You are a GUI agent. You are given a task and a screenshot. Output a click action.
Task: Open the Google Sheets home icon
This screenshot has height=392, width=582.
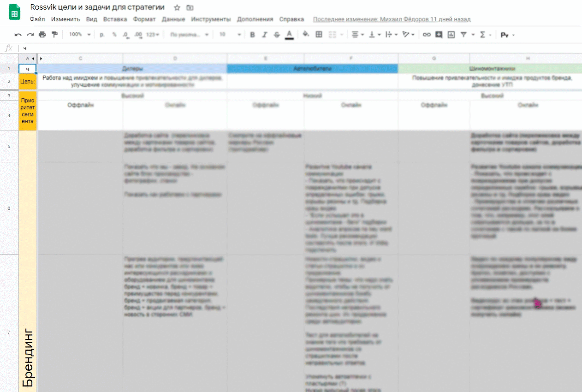15,12
